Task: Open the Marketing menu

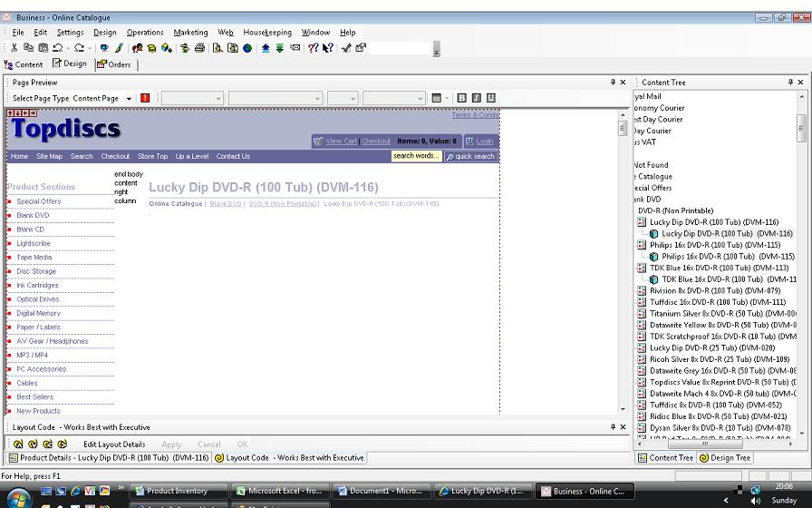Action: click(190, 32)
